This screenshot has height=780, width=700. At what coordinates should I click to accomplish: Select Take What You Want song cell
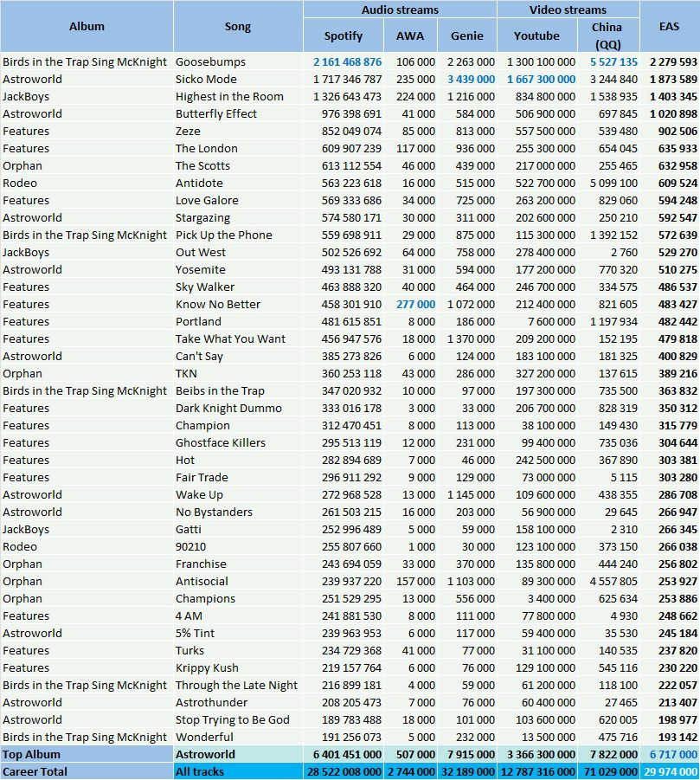point(238,338)
